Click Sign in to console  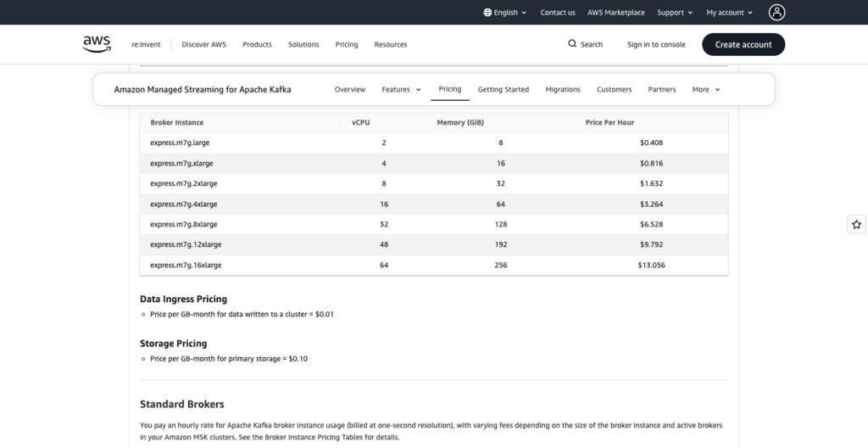pyautogui.click(x=656, y=44)
